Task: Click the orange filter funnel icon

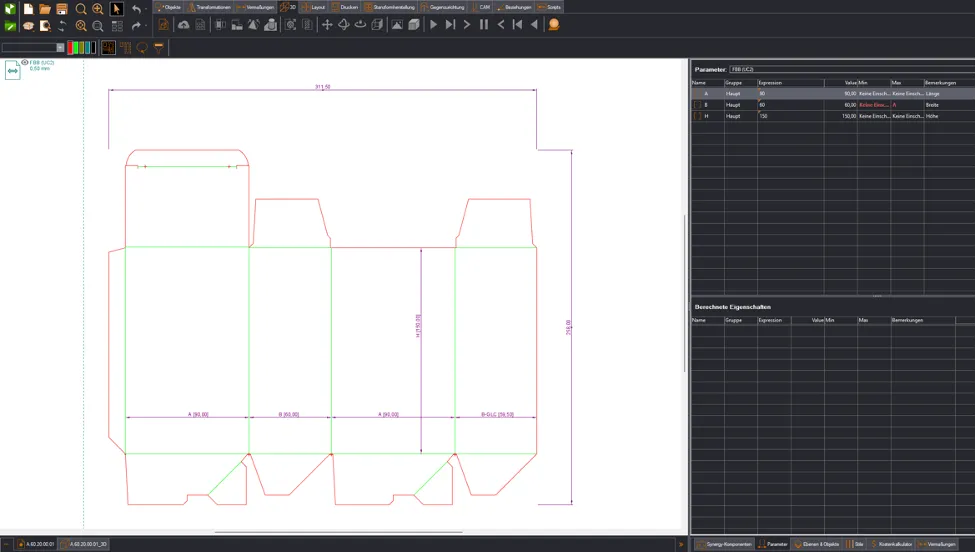Action: pos(159,48)
